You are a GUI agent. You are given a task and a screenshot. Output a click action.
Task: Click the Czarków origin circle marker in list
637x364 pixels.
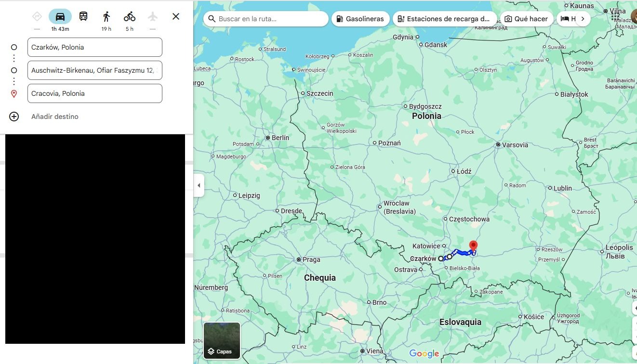[x=14, y=47]
